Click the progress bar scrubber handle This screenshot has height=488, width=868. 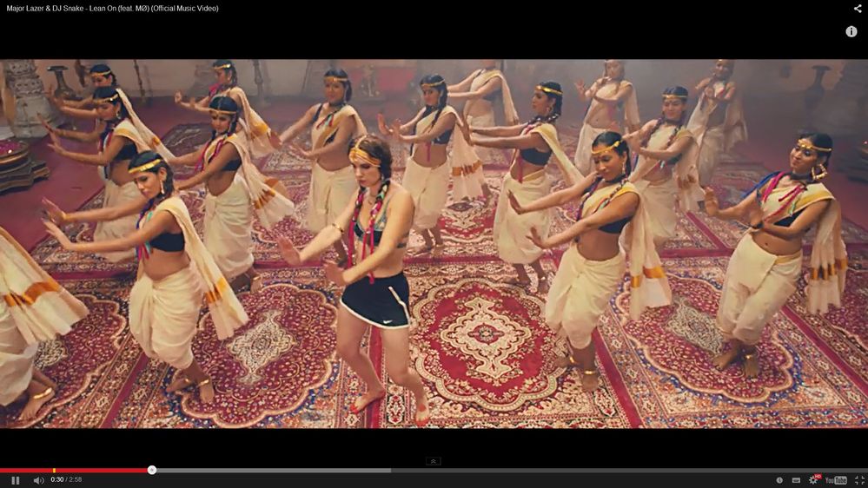[x=152, y=471]
